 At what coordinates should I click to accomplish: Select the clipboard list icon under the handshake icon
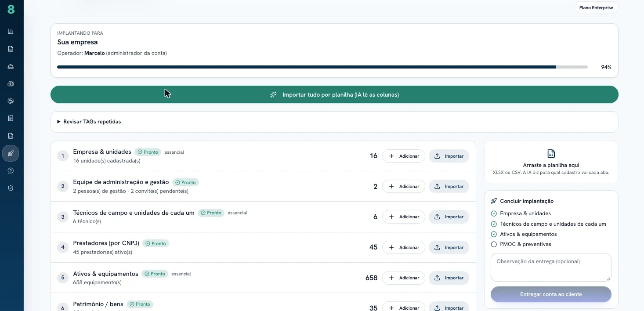tap(11, 118)
